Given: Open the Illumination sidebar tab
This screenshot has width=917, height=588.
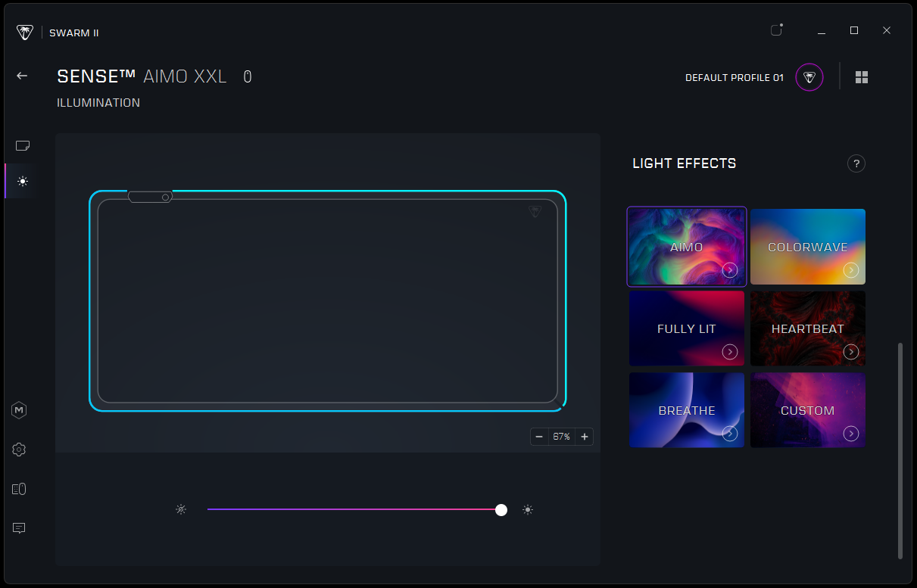Looking at the screenshot, I should pos(23,182).
